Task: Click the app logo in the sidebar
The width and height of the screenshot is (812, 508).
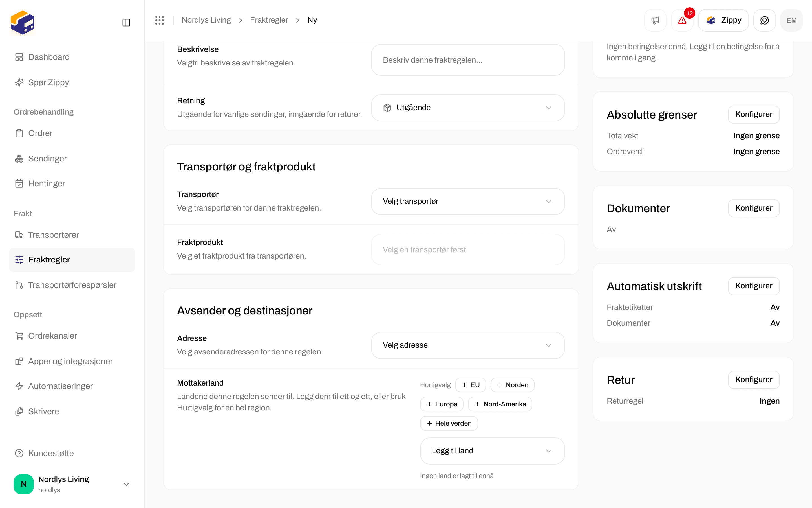Action: 23,23
